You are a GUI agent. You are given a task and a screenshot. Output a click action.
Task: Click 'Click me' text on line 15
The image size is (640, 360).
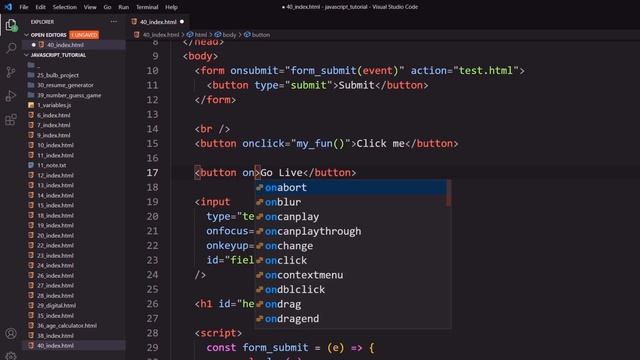[380, 144]
